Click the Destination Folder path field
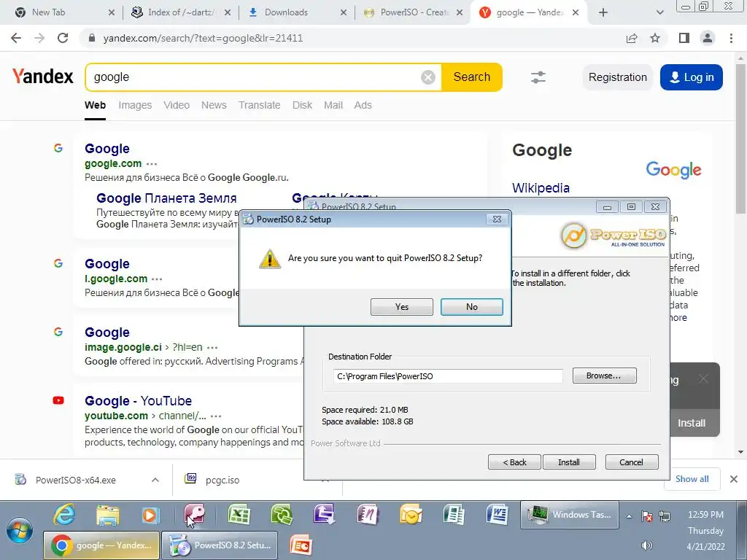The width and height of the screenshot is (747, 560). [x=448, y=376]
